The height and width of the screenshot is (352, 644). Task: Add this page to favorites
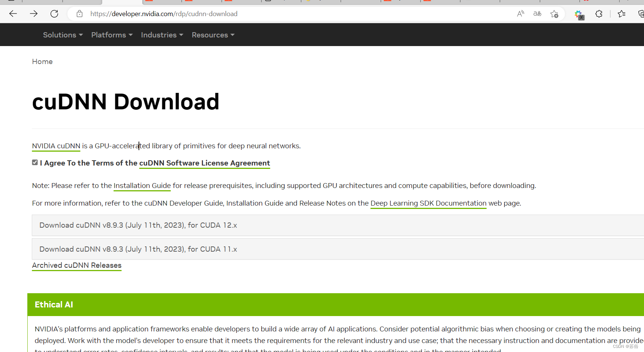pos(554,13)
